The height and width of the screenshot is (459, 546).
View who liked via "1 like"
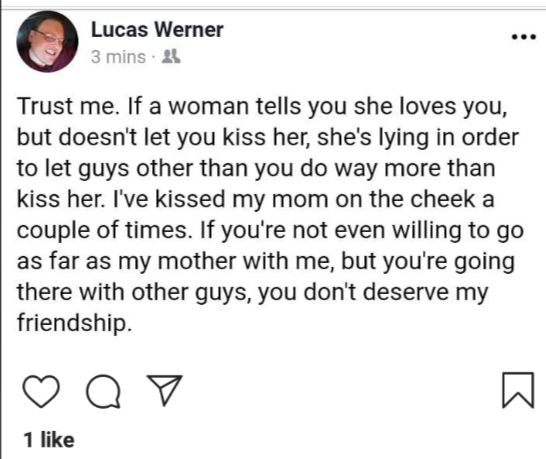[x=49, y=440]
